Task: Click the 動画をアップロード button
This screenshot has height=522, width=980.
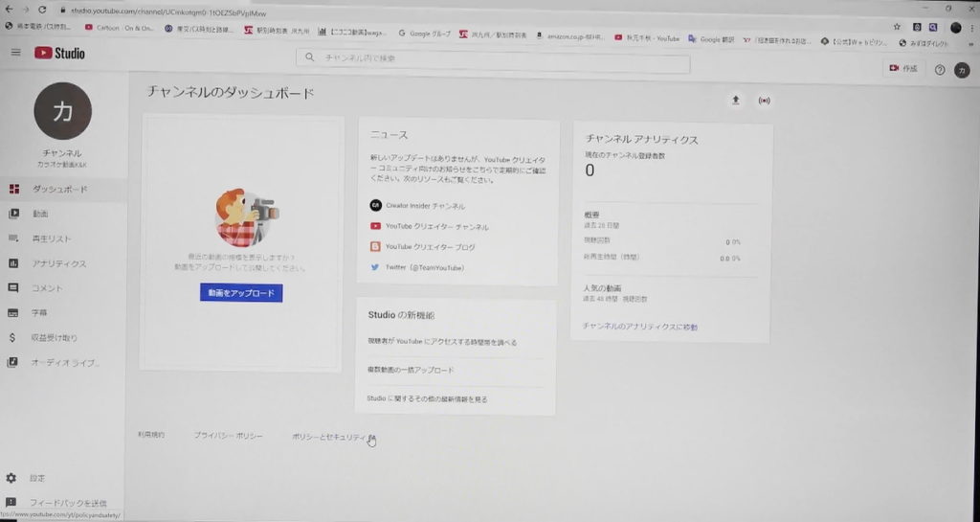Action: [241, 292]
